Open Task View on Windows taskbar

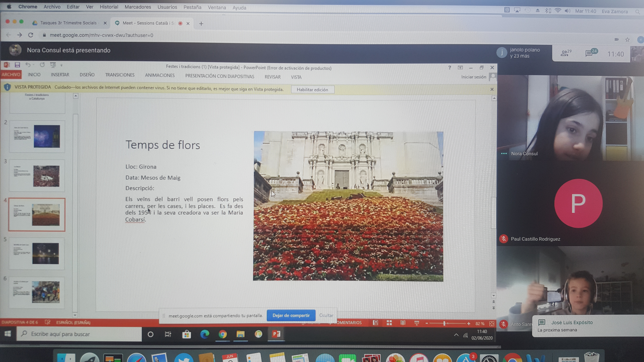click(168, 334)
